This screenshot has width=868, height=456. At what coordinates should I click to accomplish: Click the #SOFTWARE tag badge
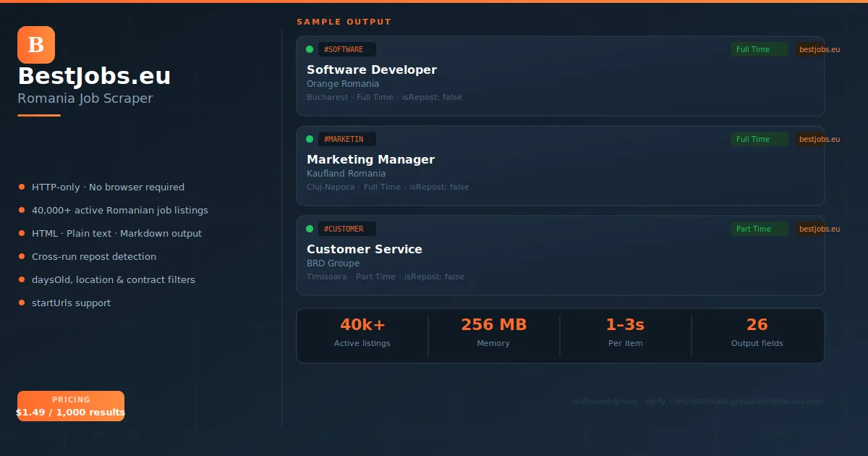click(x=347, y=49)
